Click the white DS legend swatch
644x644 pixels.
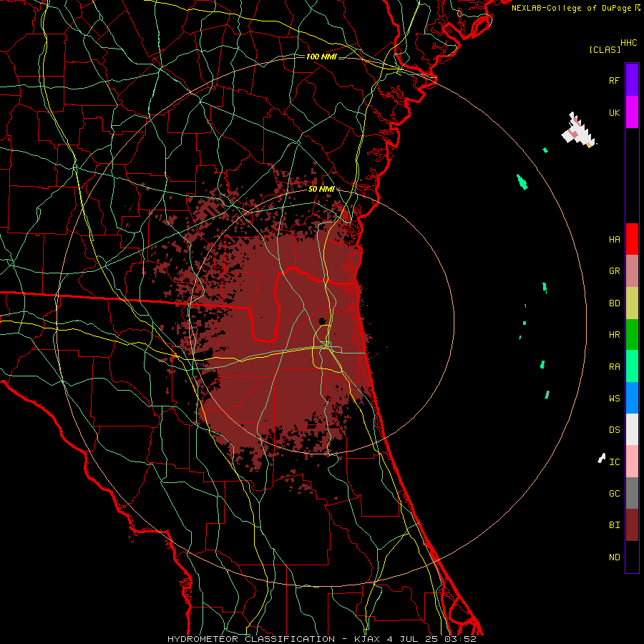632,429
